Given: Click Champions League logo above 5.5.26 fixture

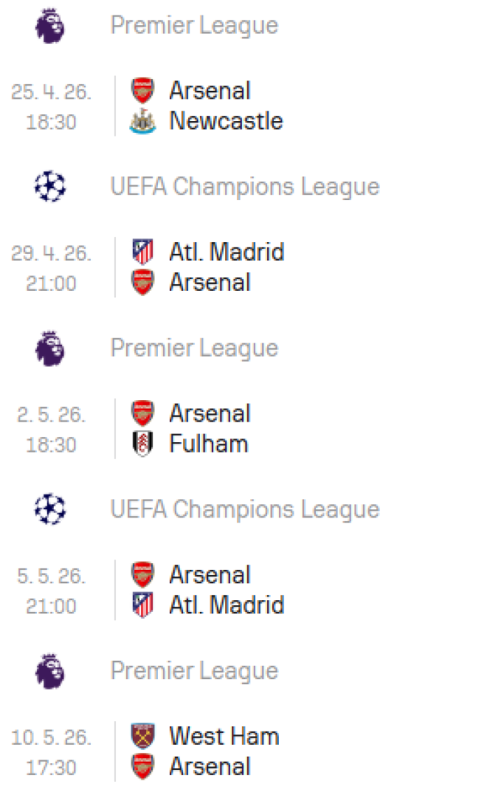Looking at the screenshot, I should [x=50, y=509].
